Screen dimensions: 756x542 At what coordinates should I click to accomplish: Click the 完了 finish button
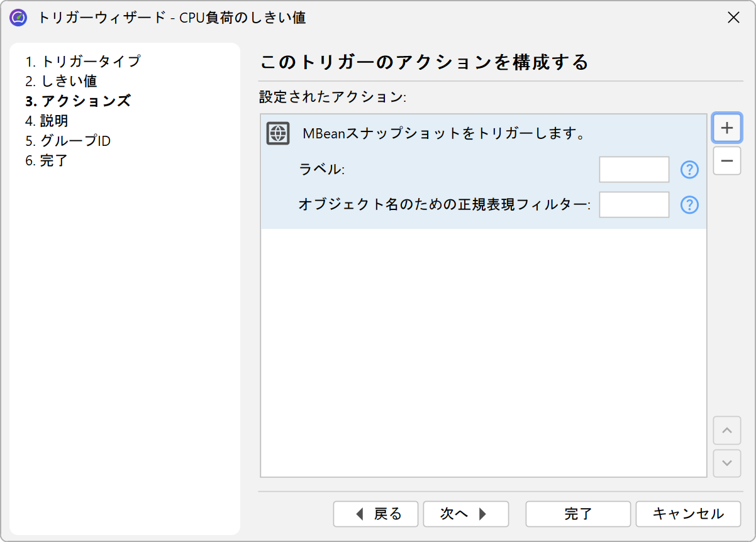tap(578, 514)
